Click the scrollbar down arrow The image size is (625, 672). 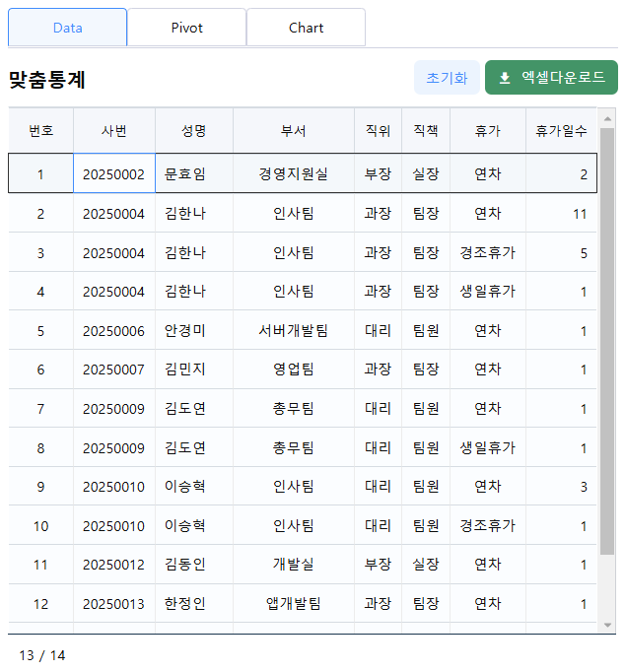(x=607, y=625)
